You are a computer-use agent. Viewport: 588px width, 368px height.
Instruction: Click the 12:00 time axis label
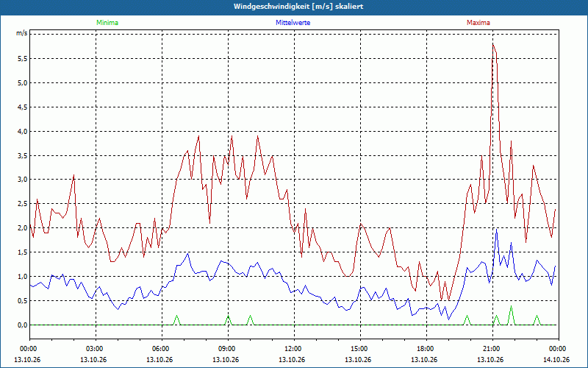tap(294, 348)
